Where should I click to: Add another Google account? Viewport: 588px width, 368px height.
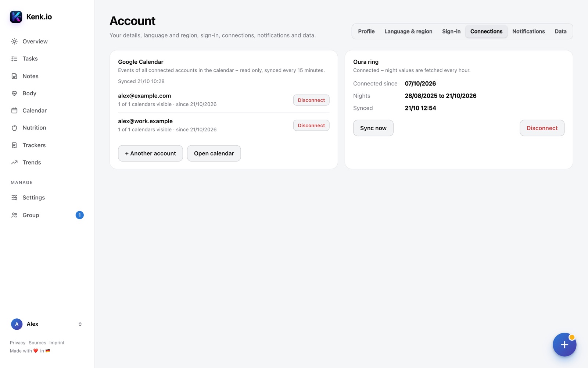point(150,153)
